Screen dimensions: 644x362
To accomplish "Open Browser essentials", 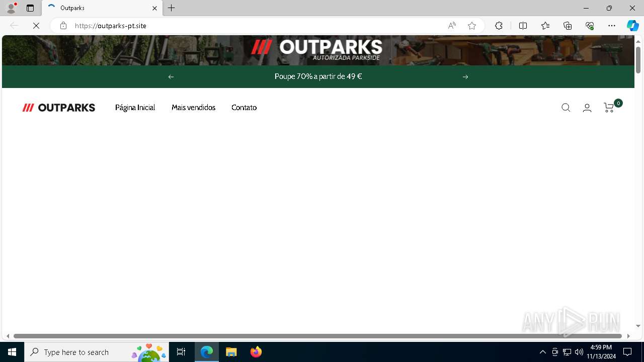I will 590,26.
